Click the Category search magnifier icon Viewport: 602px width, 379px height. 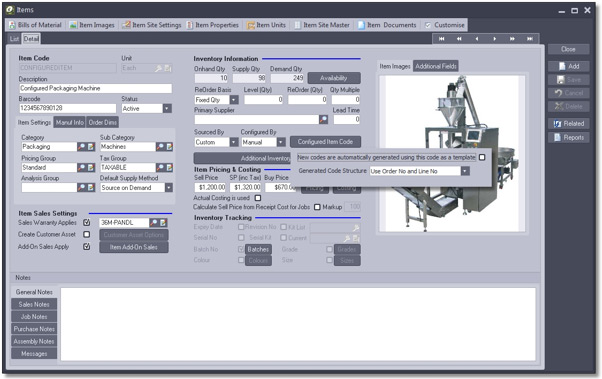click(82, 147)
